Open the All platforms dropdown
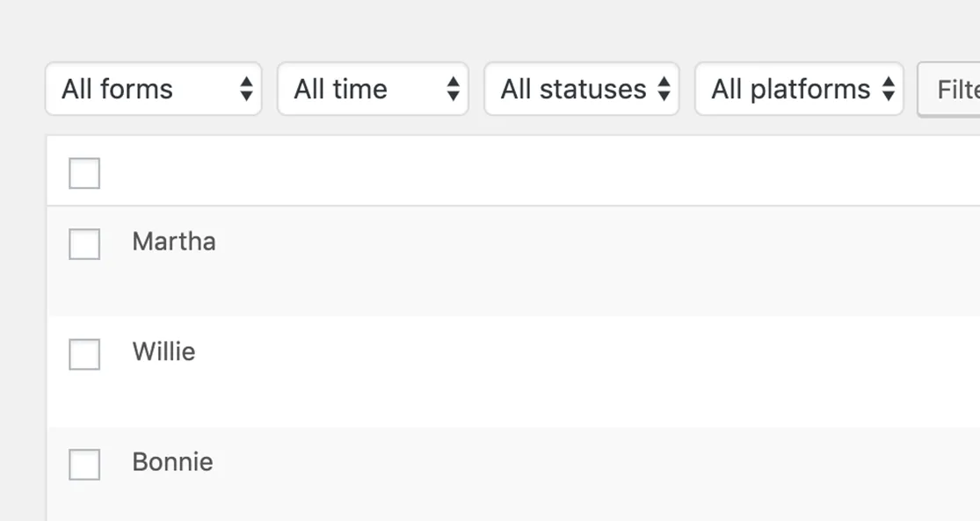 coord(799,89)
